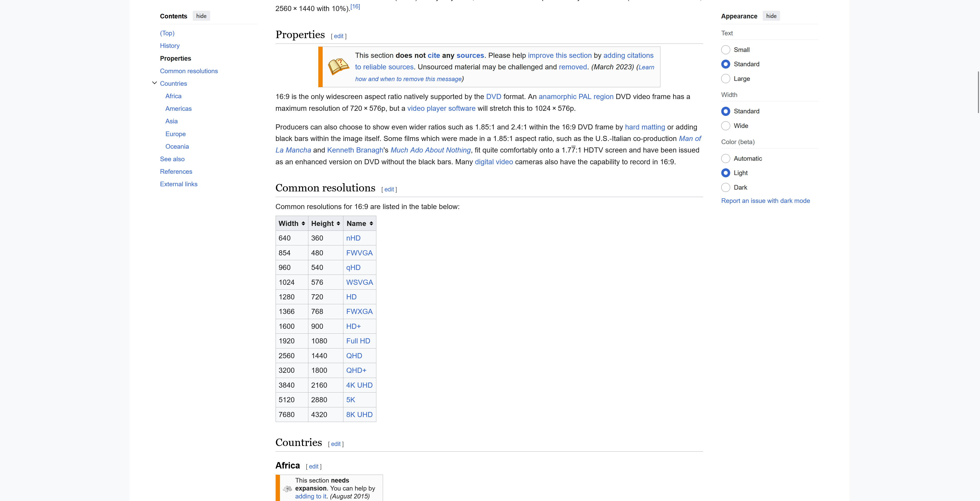Edit the Common resolutions section

tap(389, 189)
